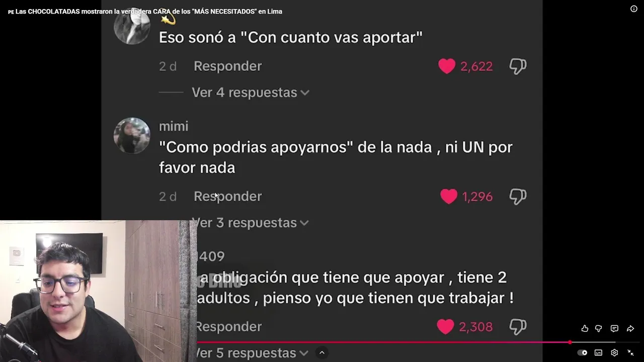This screenshot has height=362, width=644.
Task: Open the video title link at top
Action: coord(145,12)
